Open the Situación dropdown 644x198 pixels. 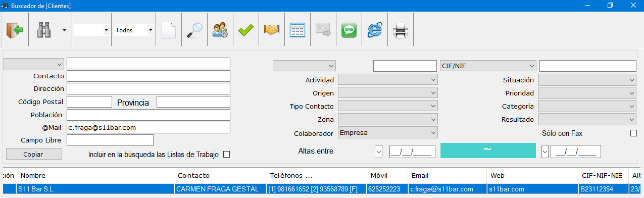point(587,80)
